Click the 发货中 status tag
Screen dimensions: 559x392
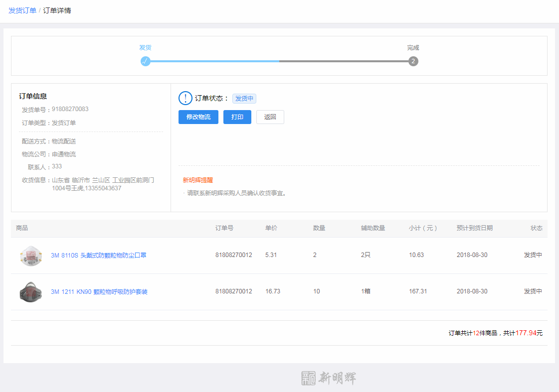[x=244, y=99]
